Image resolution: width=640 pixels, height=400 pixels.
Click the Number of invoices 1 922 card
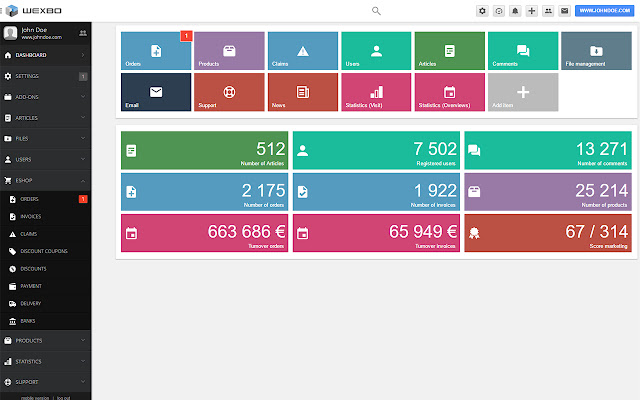(x=376, y=192)
